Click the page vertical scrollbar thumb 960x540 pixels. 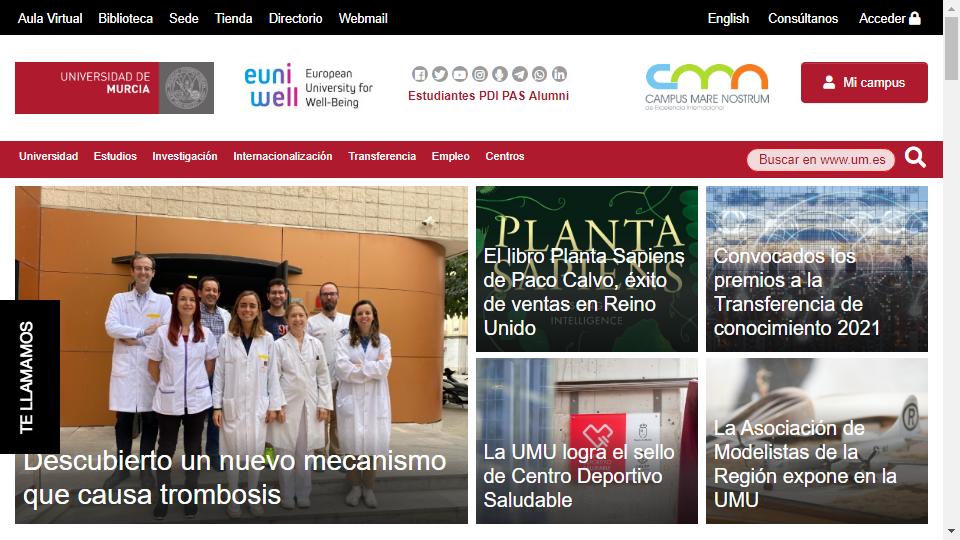tap(951, 48)
